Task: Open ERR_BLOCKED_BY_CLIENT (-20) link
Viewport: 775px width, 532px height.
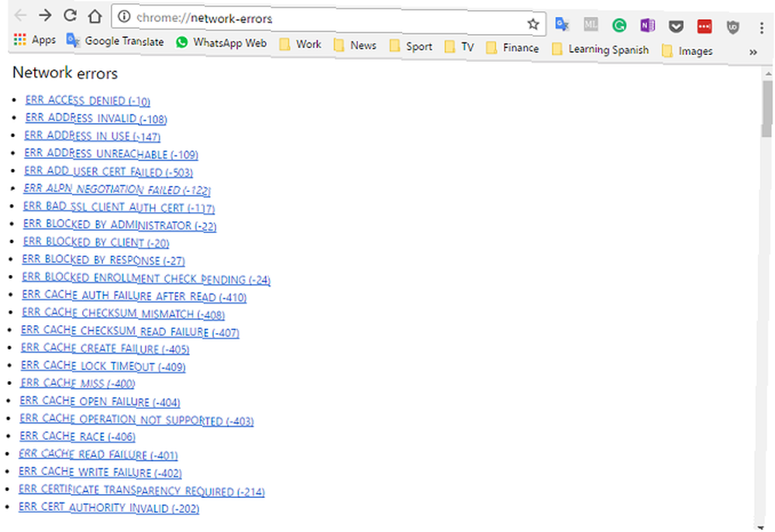Action: point(96,242)
